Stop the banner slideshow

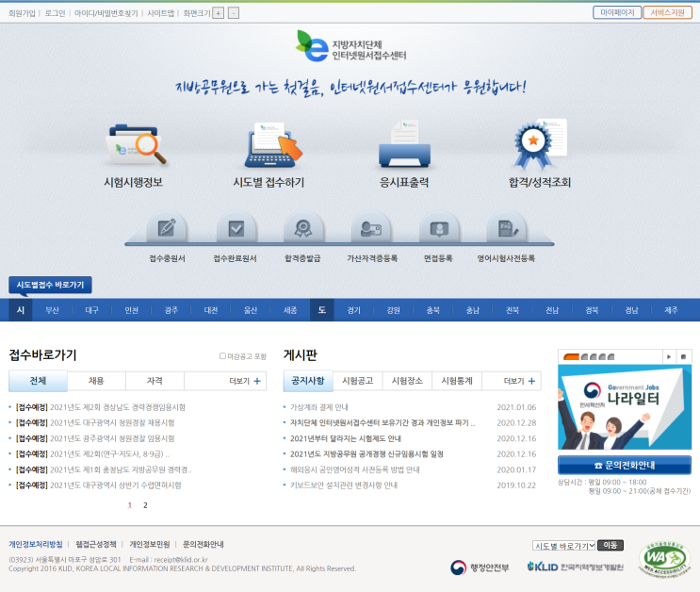pyautogui.click(x=683, y=356)
